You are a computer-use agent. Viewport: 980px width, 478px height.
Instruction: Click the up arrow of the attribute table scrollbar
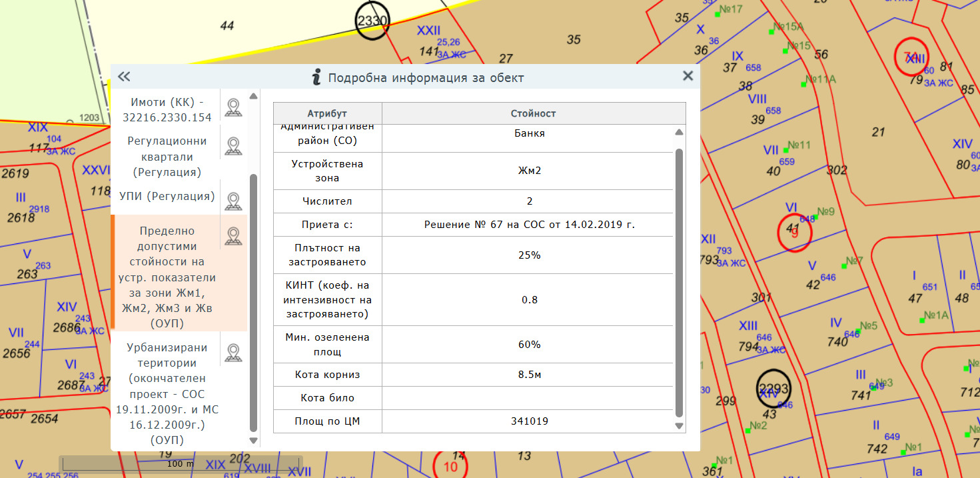click(679, 132)
